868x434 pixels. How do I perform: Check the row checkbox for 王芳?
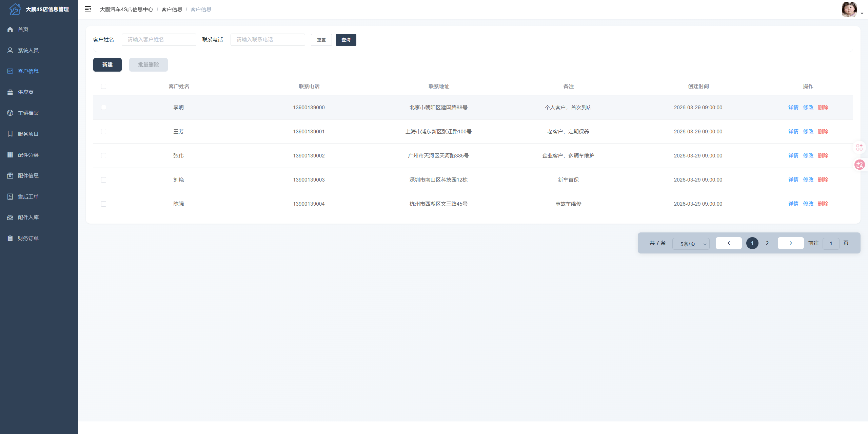pos(104,132)
